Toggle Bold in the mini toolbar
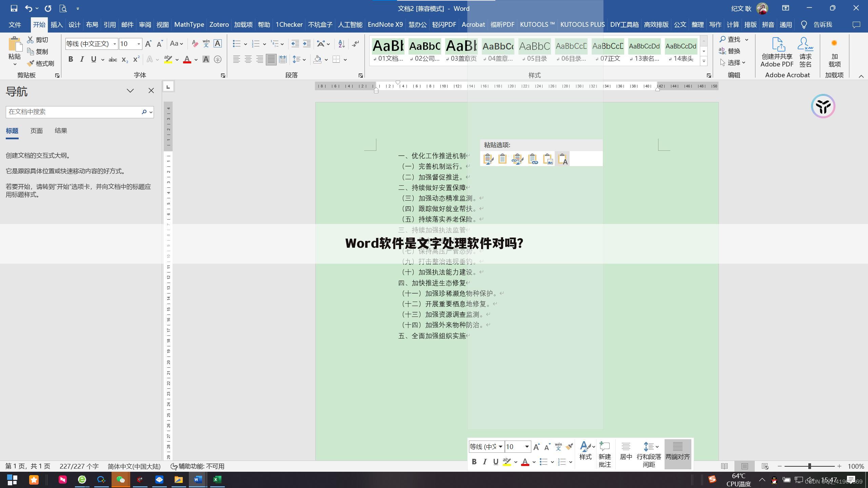The image size is (868, 488). click(474, 462)
